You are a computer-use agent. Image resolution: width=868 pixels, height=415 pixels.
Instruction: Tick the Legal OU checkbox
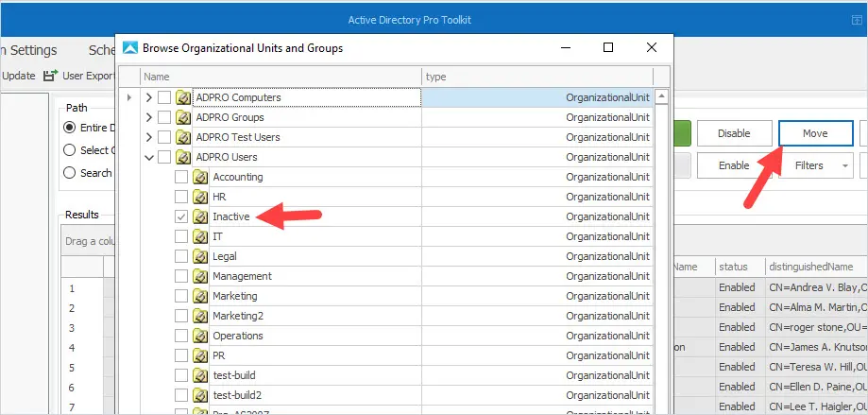coord(181,256)
